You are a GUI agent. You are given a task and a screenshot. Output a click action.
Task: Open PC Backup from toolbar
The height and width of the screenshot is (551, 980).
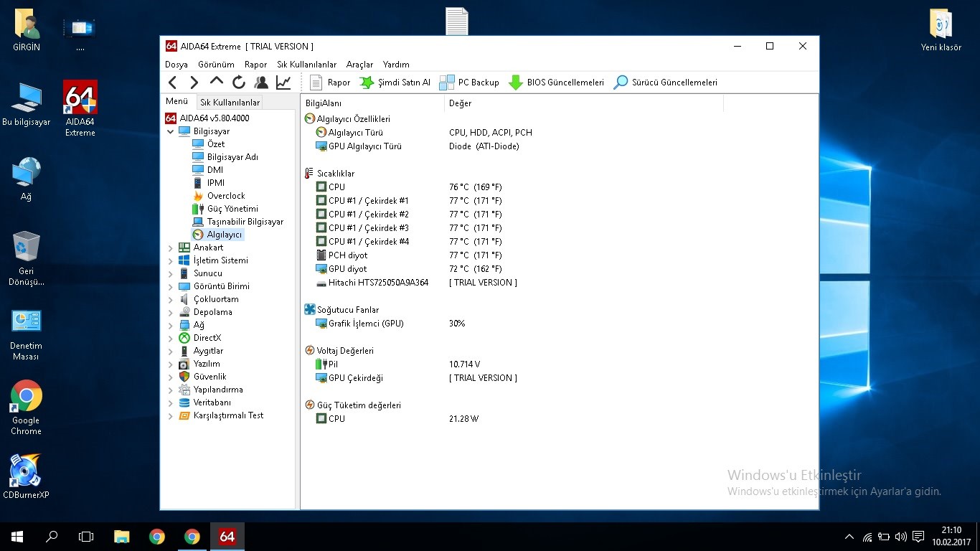(x=469, y=83)
